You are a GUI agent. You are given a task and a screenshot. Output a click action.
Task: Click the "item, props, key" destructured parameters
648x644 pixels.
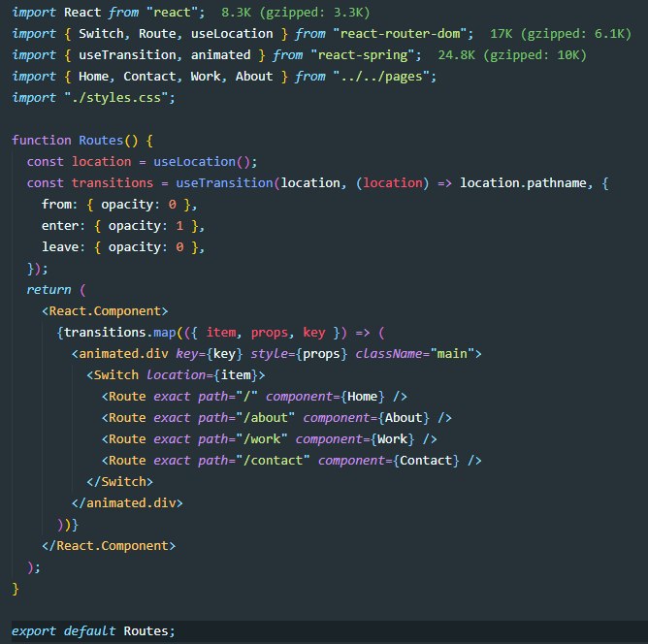tap(266, 333)
